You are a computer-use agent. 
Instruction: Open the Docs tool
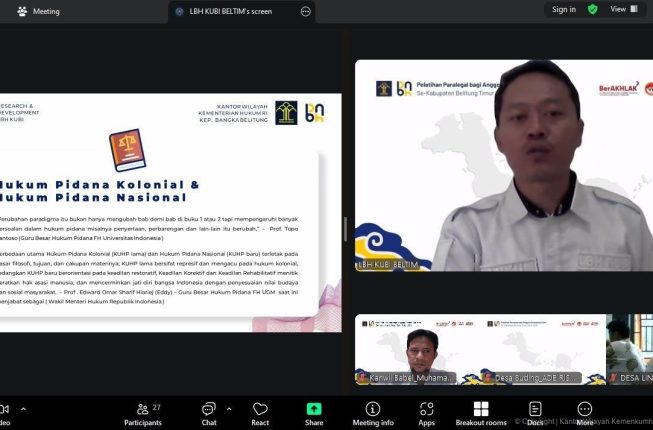click(535, 415)
